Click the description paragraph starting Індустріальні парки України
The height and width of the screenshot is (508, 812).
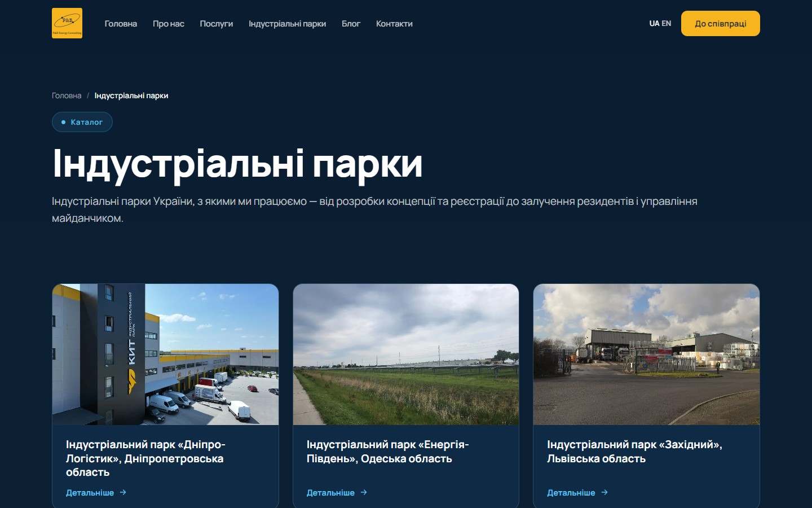374,209
